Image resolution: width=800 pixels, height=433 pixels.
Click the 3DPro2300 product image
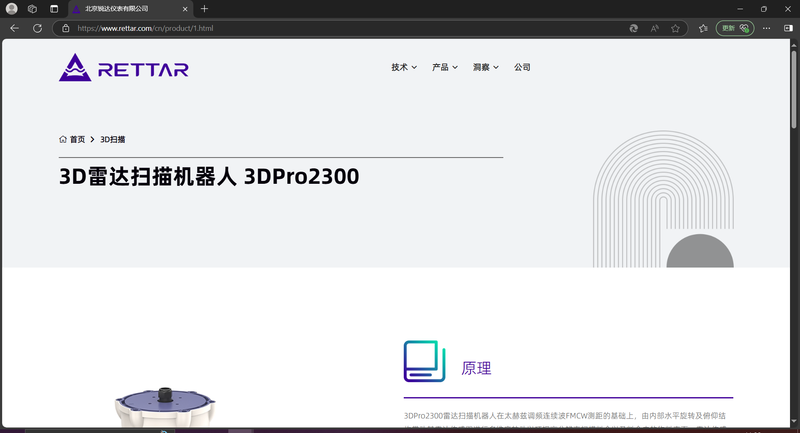[165, 407]
